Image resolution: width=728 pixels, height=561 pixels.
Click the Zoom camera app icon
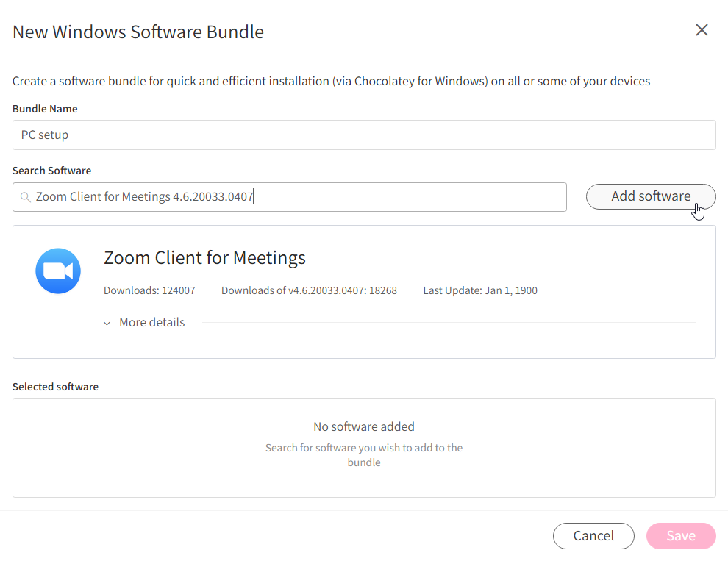(x=58, y=271)
